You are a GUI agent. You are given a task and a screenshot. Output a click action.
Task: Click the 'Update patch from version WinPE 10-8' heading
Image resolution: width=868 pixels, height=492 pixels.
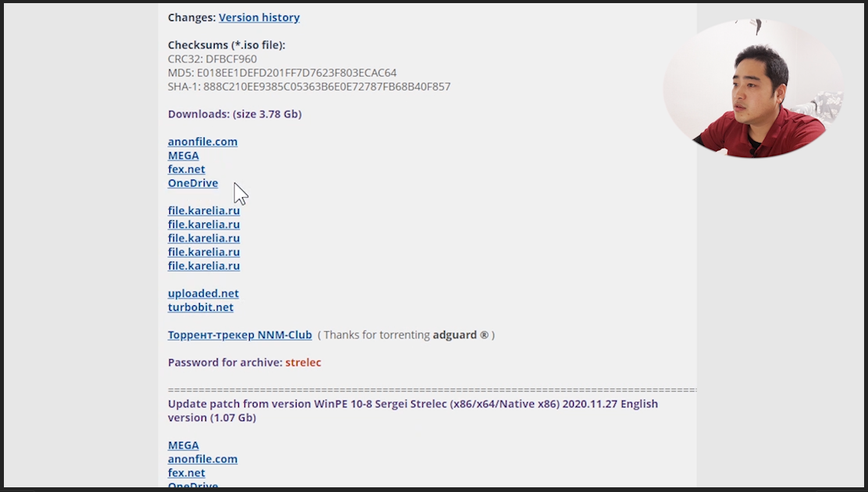tap(413, 411)
